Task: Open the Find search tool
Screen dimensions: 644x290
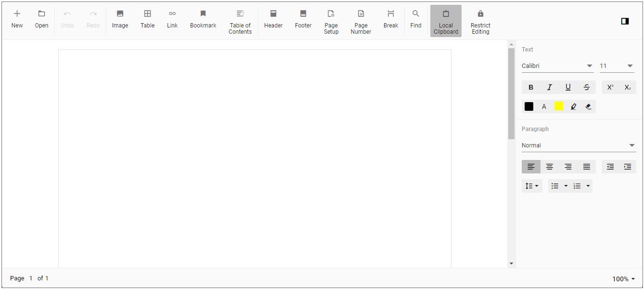Action: [x=416, y=20]
